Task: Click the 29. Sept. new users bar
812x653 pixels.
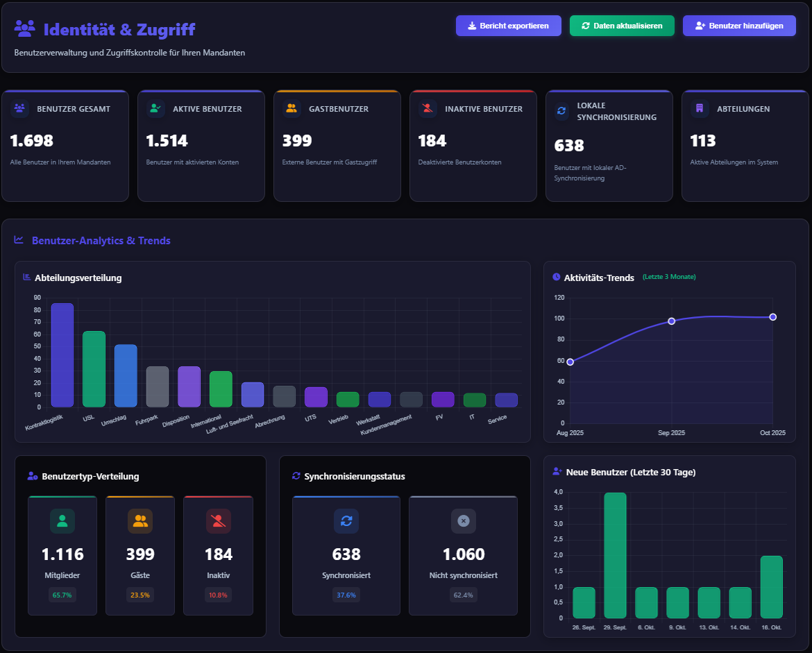Action: (x=615, y=555)
